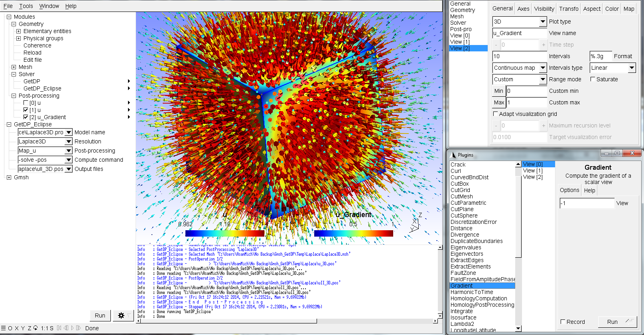Click the Max range button
The width and height of the screenshot is (644, 335).
click(x=499, y=102)
